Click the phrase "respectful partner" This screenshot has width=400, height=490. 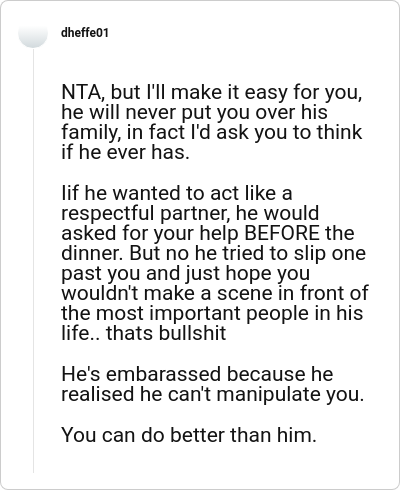(x=145, y=213)
